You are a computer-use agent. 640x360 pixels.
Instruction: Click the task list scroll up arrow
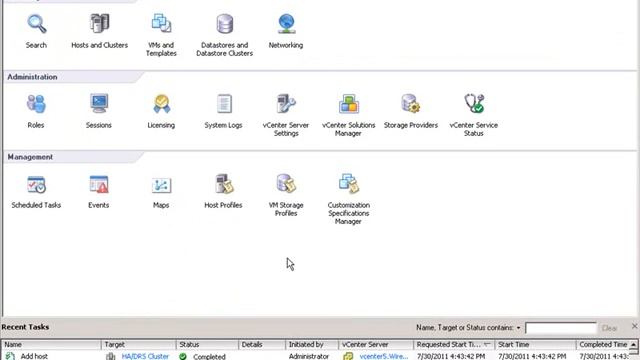633,345
